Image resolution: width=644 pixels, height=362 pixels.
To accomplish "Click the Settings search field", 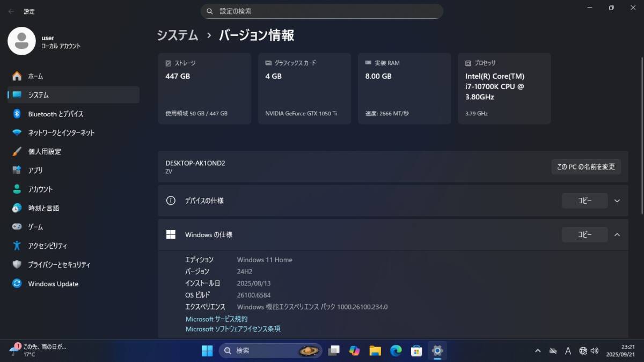I will (322, 11).
